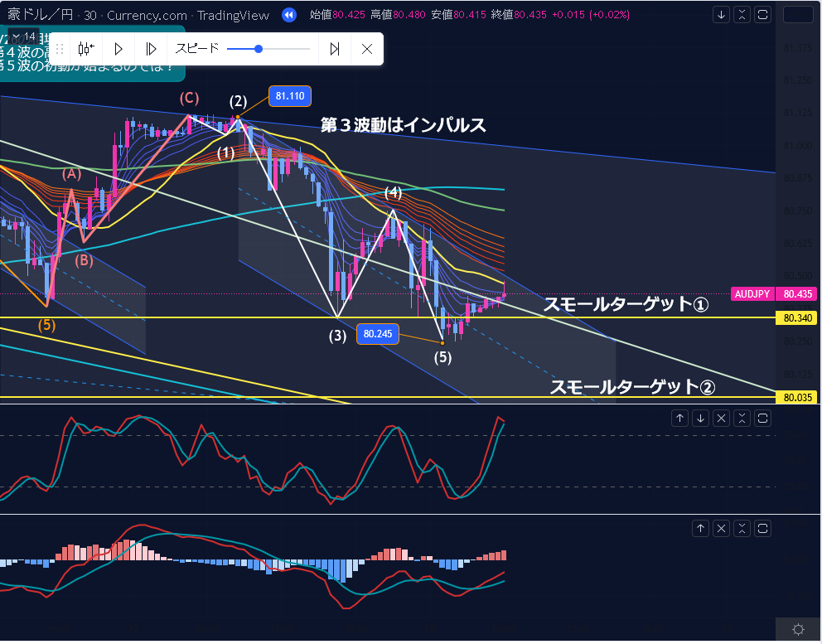Click the +0.015 (+0.02%) change value
822x644 pixels.
[590, 15]
